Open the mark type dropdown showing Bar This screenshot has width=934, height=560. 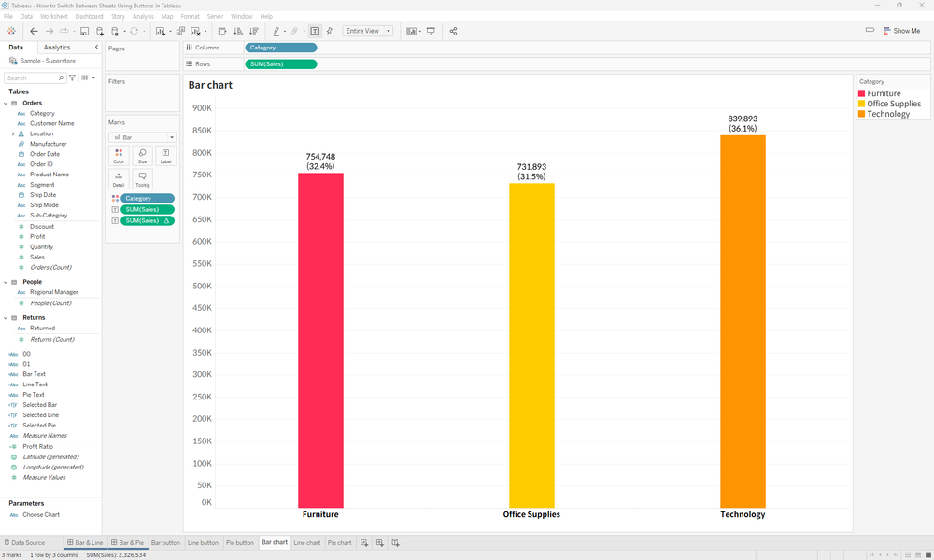pyautogui.click(x=171, y=137)
